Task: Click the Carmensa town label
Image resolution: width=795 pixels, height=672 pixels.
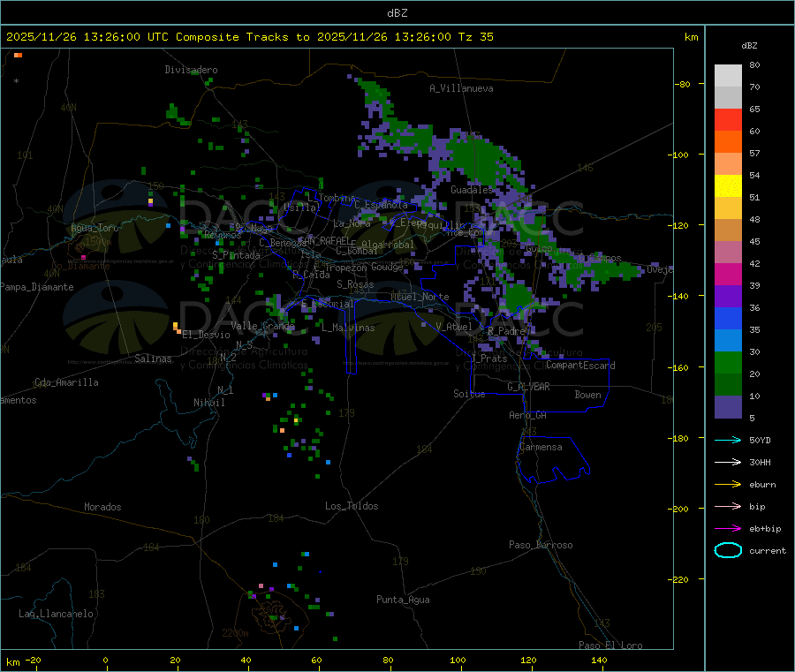Action: click(541, 447)
